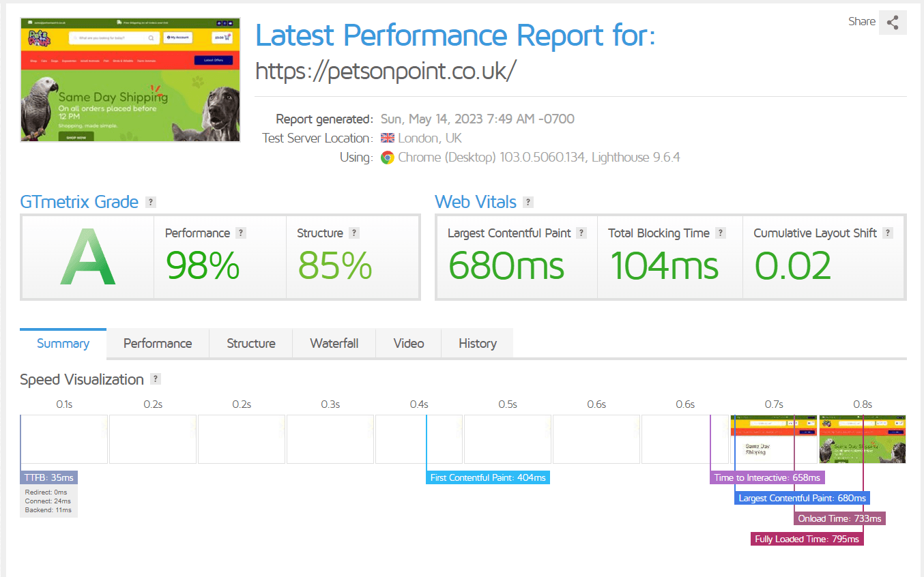
Task: Click the GTmetrix Grade heading
Action: click(x=79, y=202)
